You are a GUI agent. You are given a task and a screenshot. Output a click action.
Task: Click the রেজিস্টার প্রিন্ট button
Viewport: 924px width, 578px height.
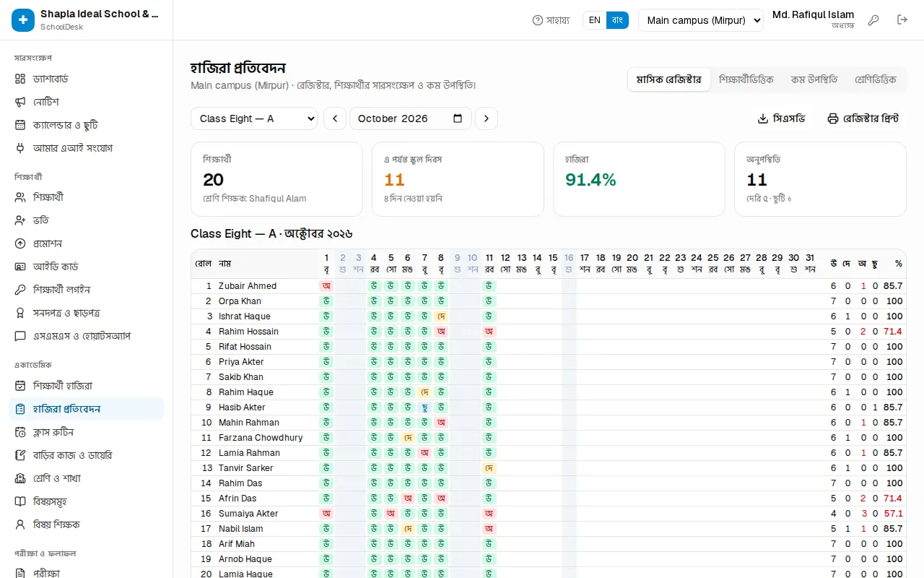coord(863,118)
